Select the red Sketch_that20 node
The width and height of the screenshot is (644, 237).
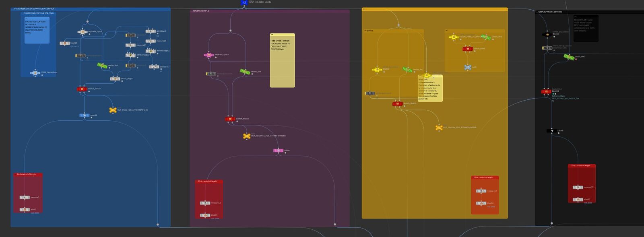398,104
